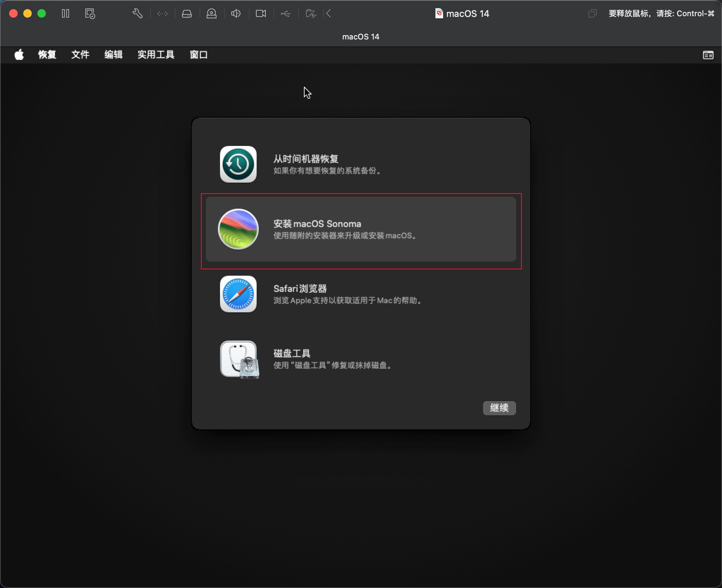Click the Safari 浏览器 compass icon

coord(238,294)
